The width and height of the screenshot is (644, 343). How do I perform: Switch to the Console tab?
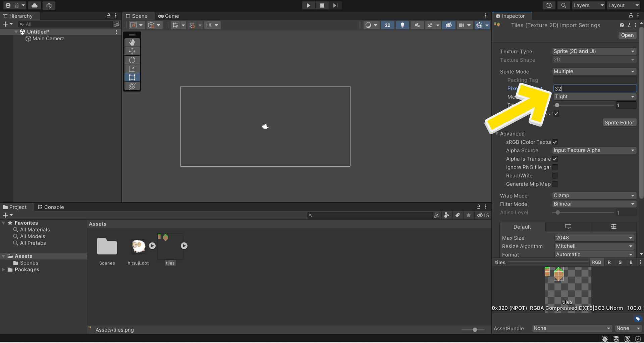pos(51,207)
